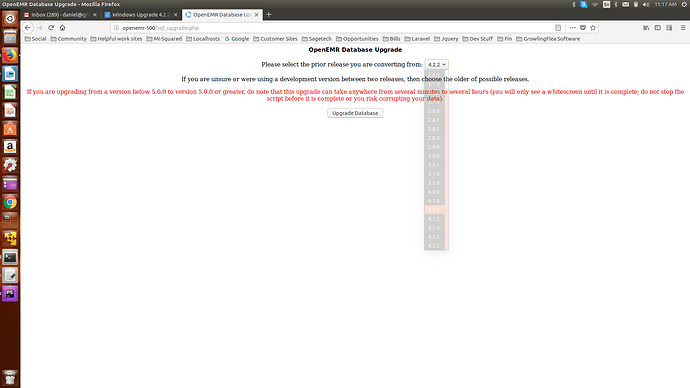690x388 pixels.
Task: Open the Helpful work sites bookmarks folder
Action: coord(116,39)
